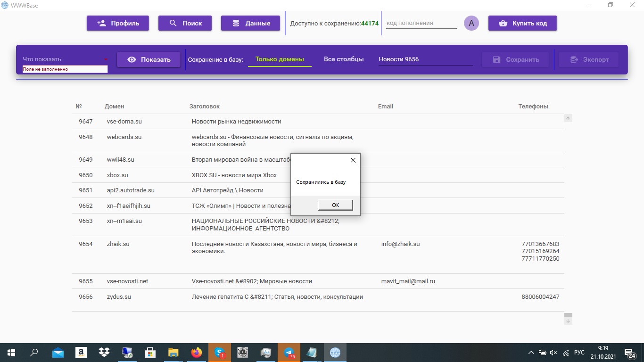Click the database name field "Новости 9656"
644x362 pixels.
(x=425, y=59)
